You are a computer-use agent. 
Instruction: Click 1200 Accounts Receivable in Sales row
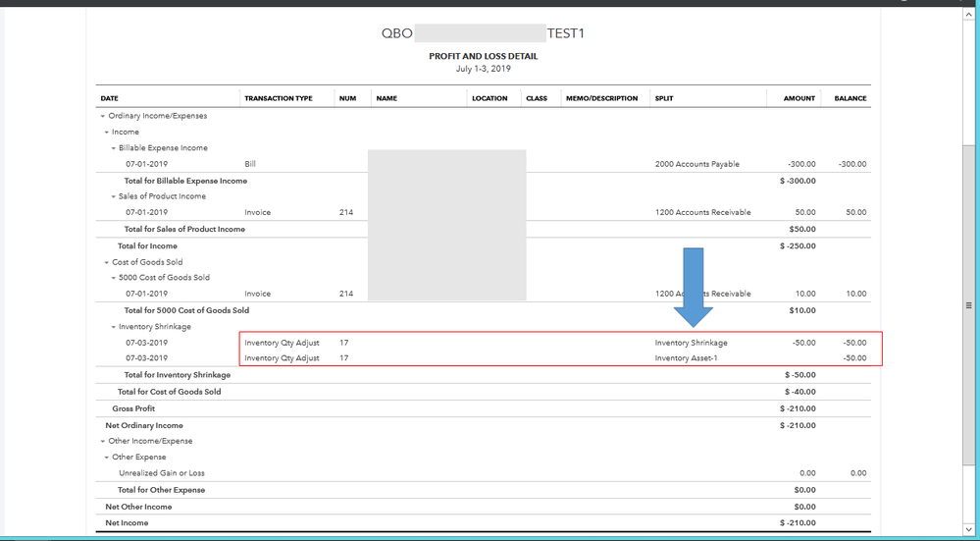coord(702,213)
